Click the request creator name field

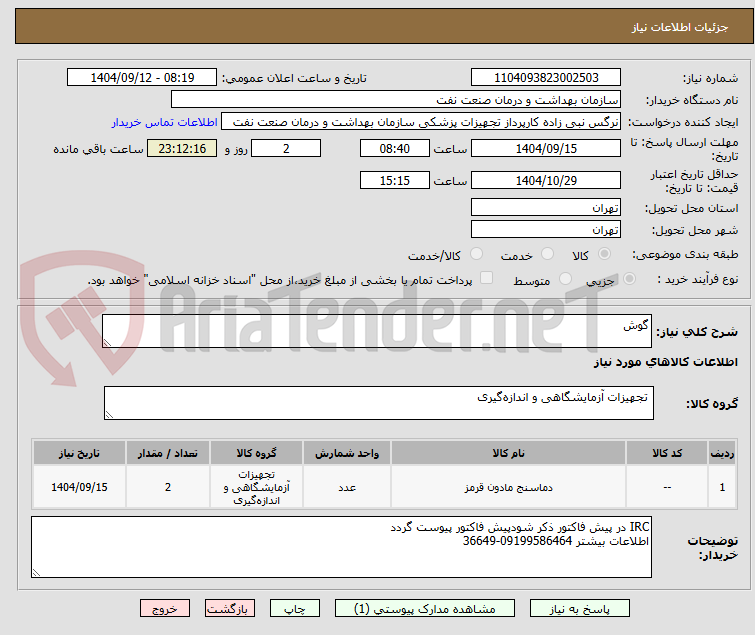point(421,122)
